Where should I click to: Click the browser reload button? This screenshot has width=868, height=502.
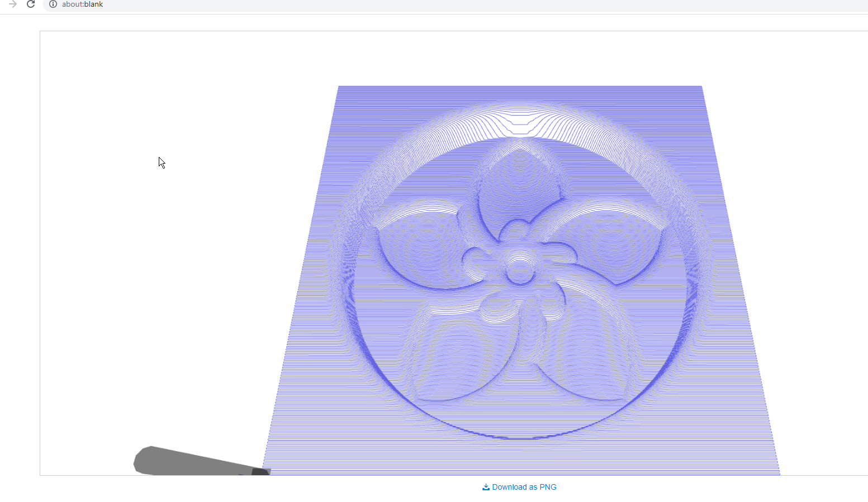(31, 4)
